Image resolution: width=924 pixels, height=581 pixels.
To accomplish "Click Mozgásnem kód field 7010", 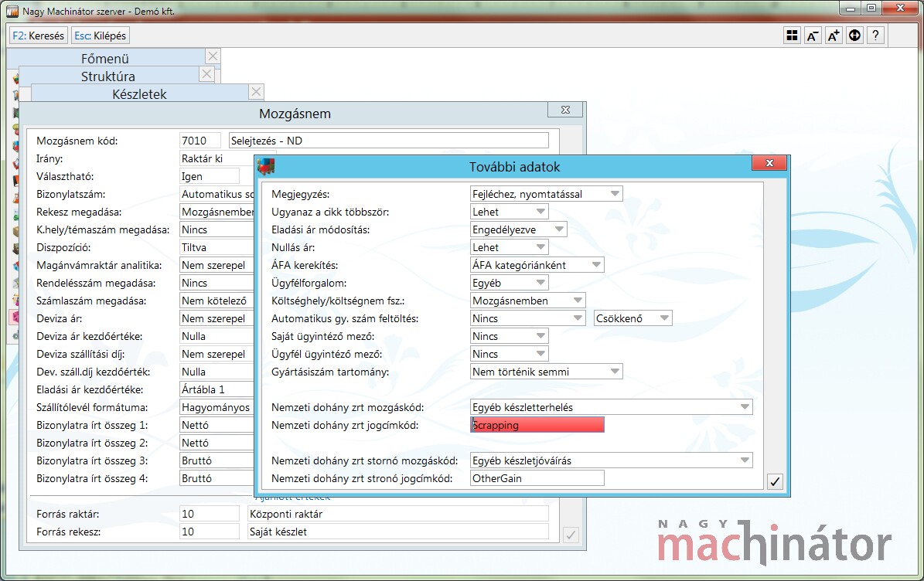I will point(199,141).
